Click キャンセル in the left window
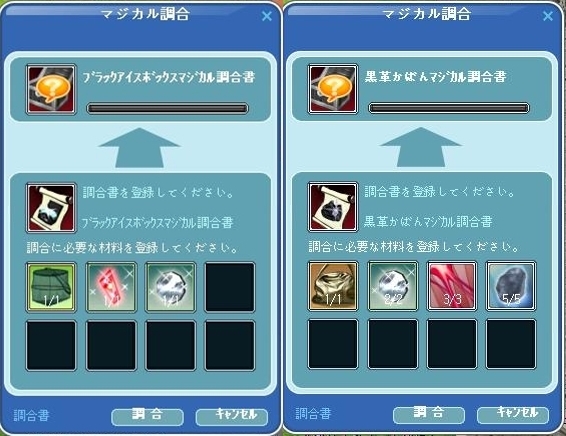This screenshot has width=566, height=436. click(232, 417)
